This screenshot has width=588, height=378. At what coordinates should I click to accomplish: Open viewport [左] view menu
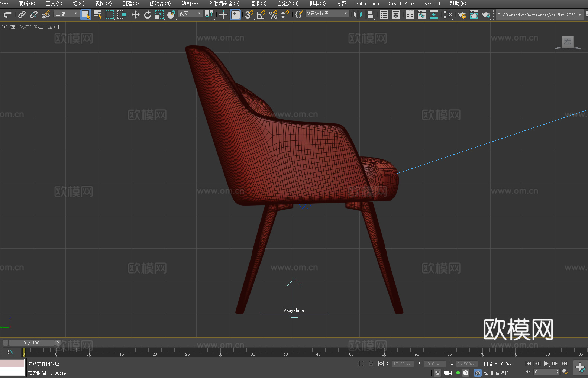pos(14,27)
